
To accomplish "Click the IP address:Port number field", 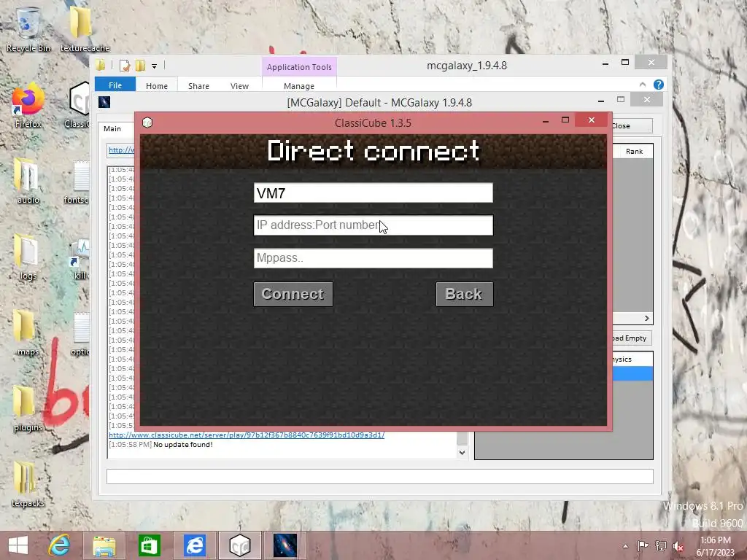I will 373,225.
